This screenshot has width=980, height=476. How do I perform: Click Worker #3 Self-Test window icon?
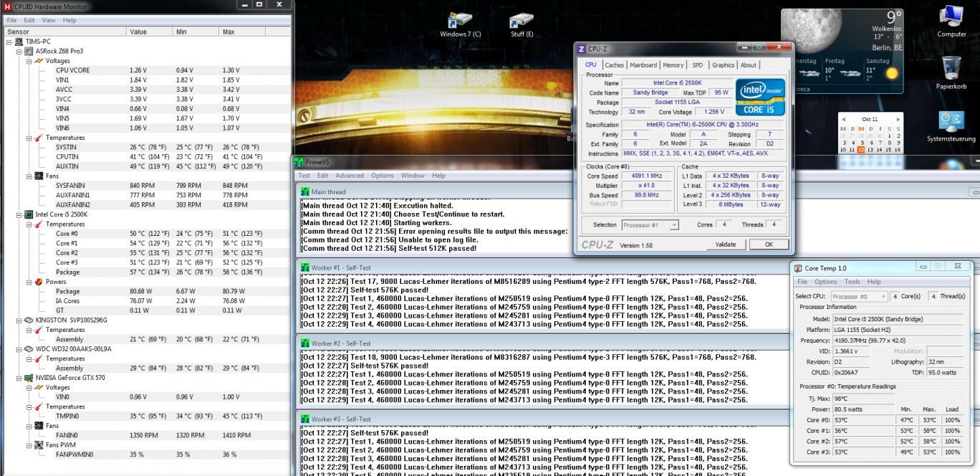tap(305, 419)
